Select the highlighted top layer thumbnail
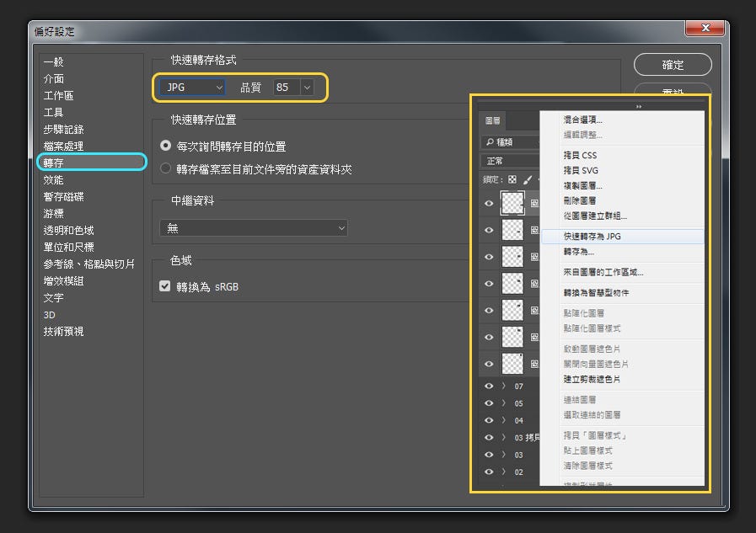Viewport: 756px width, 533px height. point(512,203)
